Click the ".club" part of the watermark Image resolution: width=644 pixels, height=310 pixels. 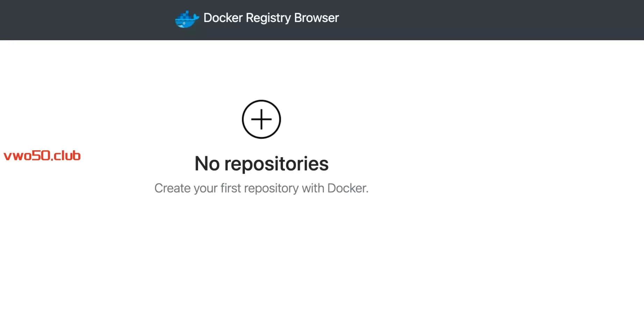point(66,156)
